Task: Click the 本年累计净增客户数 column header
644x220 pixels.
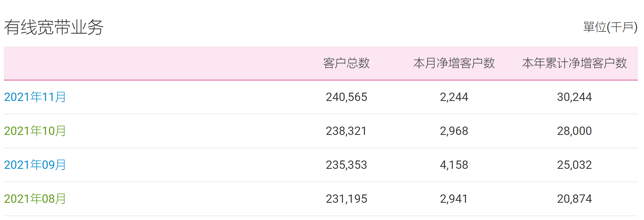Action: click(574, 63)
